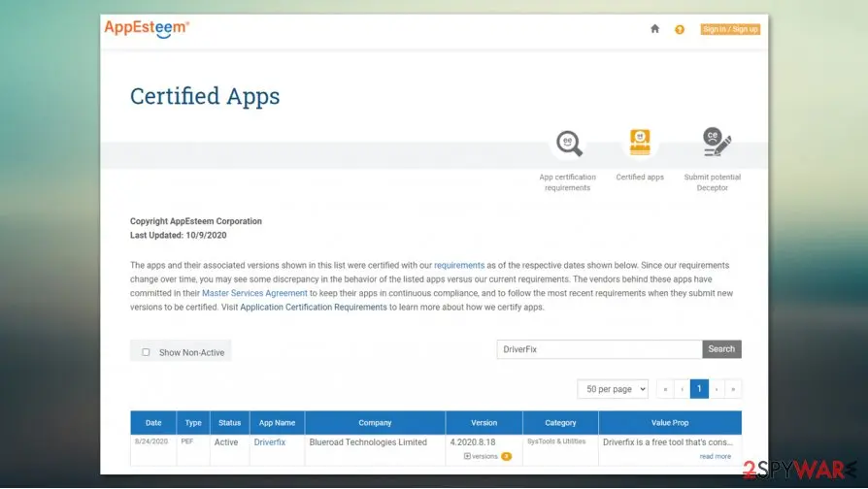
Task: Sort by the App Name column header
Action: pyautogui.click(x=277, y=423)
